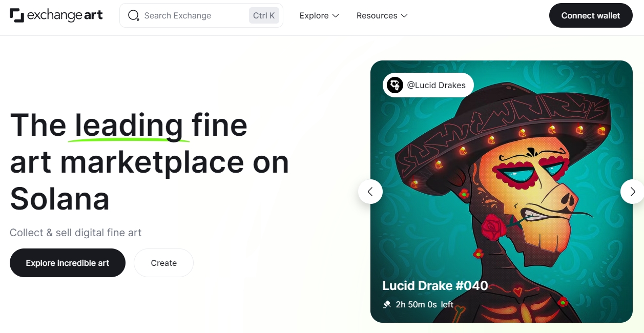Click the Lucid Drakes avatar icon

click(x=394, y=85)
